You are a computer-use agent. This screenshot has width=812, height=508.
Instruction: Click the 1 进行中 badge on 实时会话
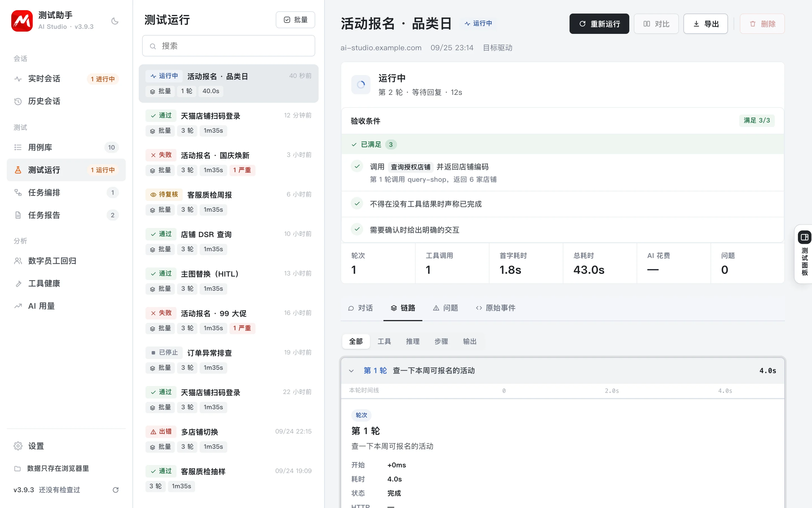[103, 79]
